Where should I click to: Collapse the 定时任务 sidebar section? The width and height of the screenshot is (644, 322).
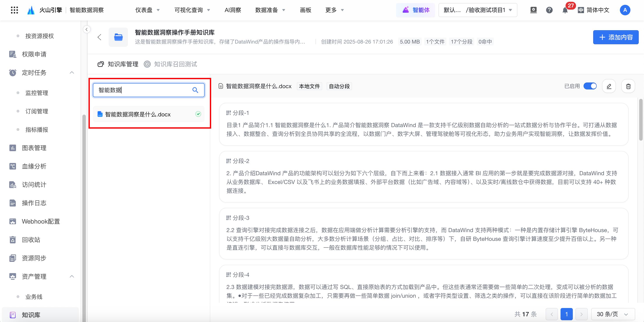(x=72, y=73)
